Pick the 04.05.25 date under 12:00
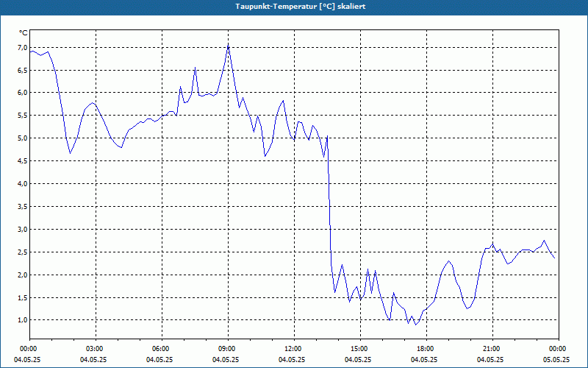Screen dimensions: 588x368 [292, 360]
